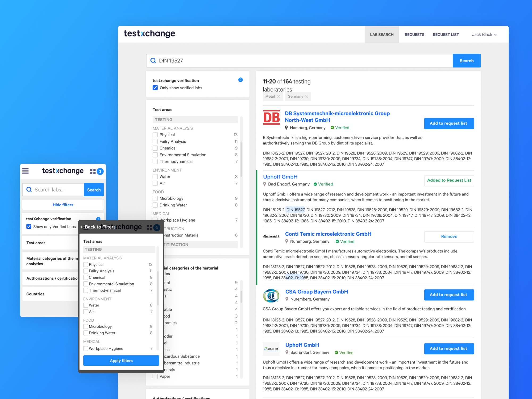Click Hide filters in mobile view

point(63,205)
